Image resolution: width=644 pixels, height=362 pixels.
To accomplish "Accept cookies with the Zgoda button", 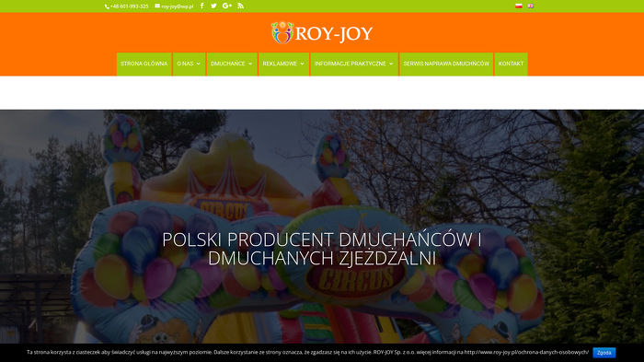I will [604, 353].
